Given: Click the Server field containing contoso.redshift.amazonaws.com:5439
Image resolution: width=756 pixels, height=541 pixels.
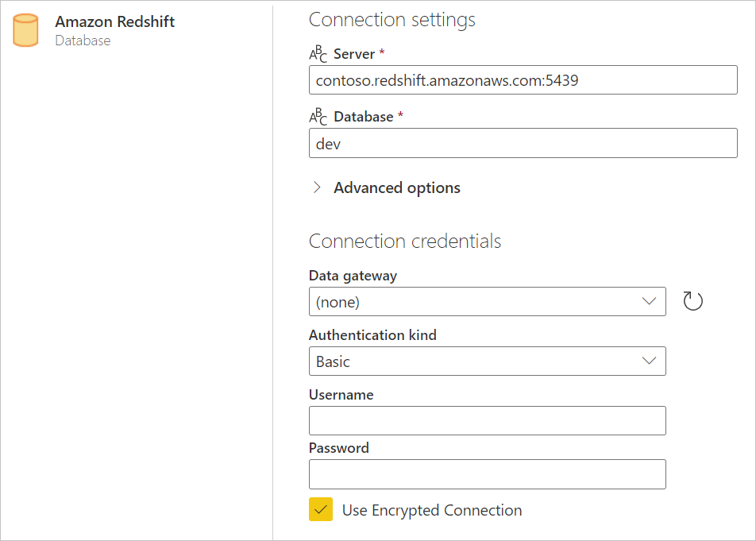Looking at the screenshot, I should pyautogui.click(x=523, y=79).
